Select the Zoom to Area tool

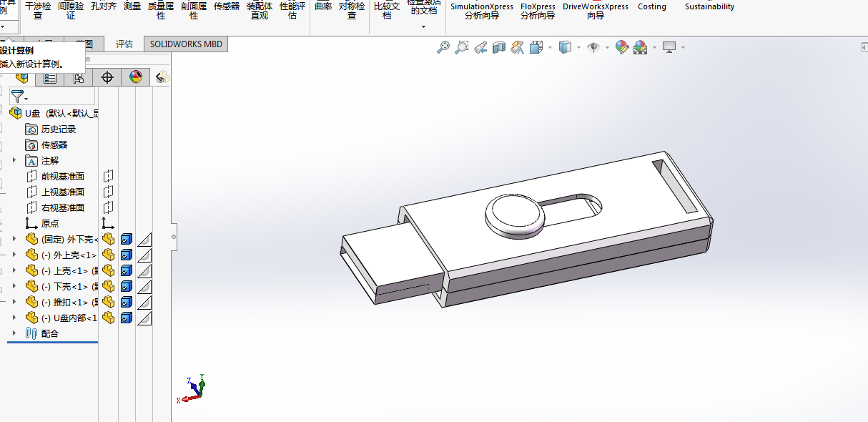point(462,47)
